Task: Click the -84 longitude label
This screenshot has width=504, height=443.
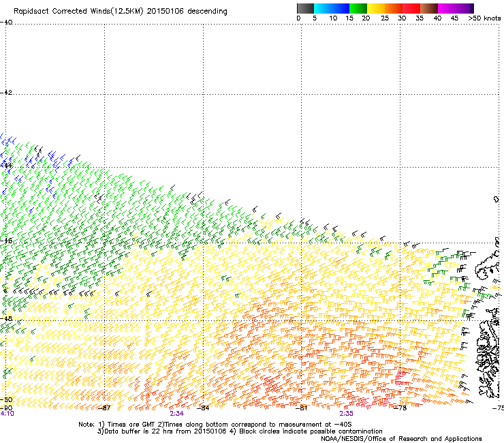Action: tap(203, 408)
